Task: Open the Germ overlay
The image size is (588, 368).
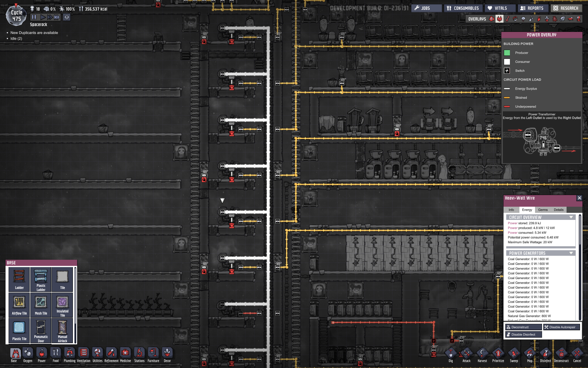Action: [555, 19]
